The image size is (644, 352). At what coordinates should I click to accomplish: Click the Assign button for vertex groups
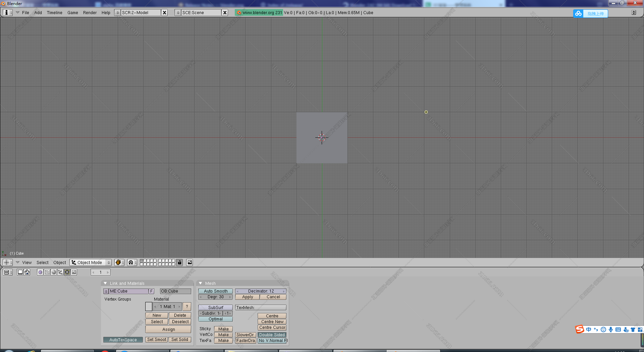(x=168, y=329)
